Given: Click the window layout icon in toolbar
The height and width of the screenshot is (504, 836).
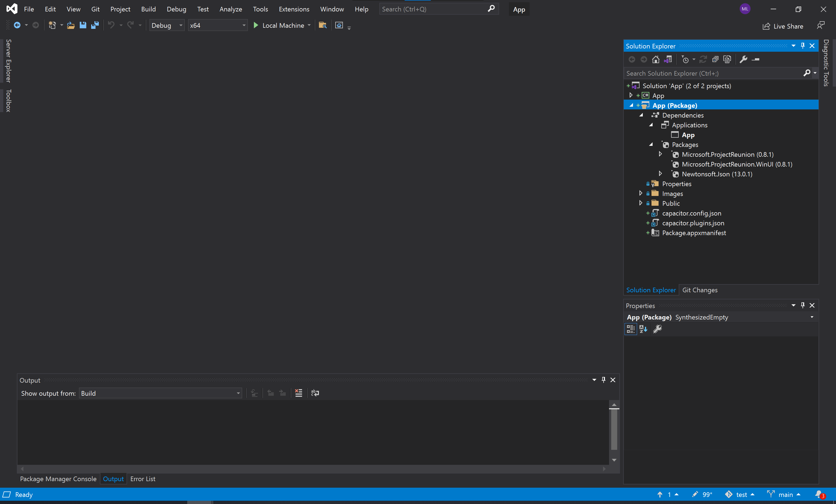Looking at the screenshot, I should [339, 25].
